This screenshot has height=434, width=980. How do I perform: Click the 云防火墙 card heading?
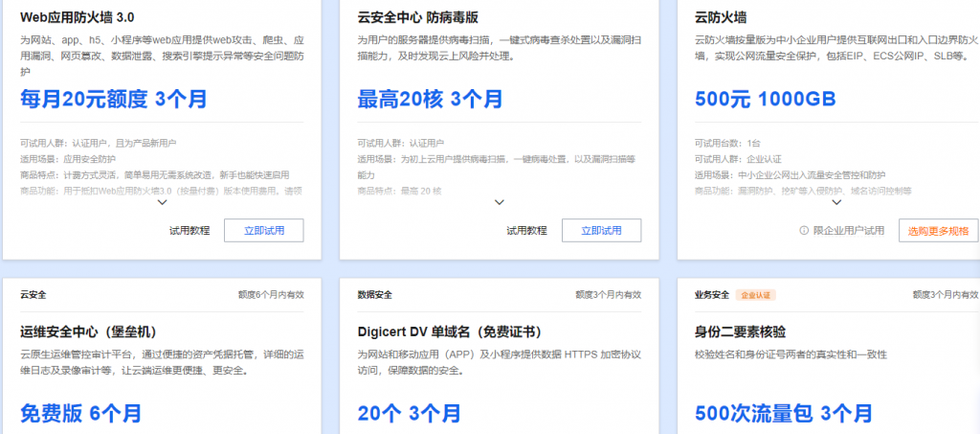click(x=721, y=17)
